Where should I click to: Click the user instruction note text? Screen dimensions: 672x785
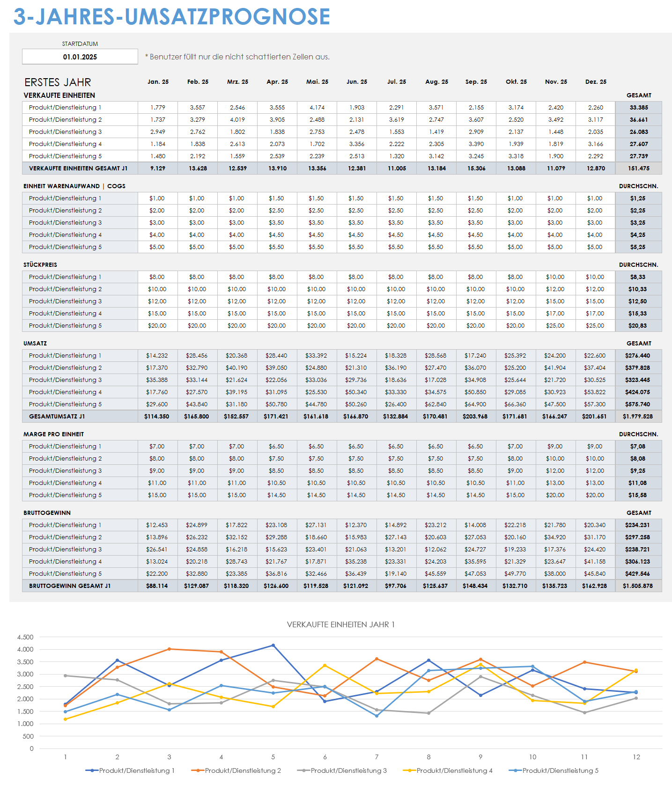tap(237, 57)
